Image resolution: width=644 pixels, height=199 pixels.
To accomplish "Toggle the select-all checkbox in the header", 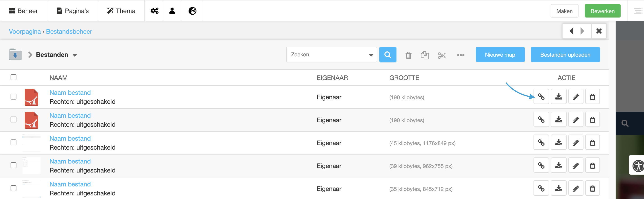I will click(14, 77).
